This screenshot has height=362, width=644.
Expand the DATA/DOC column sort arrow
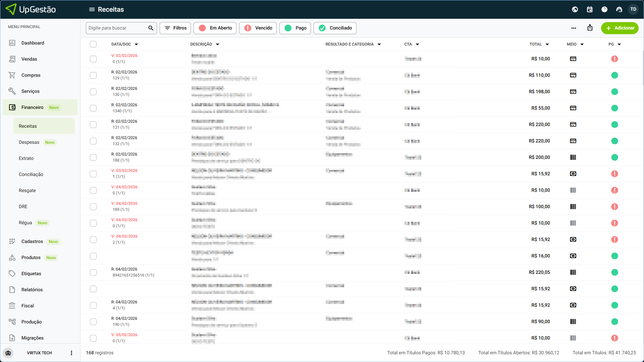point(137,44)
